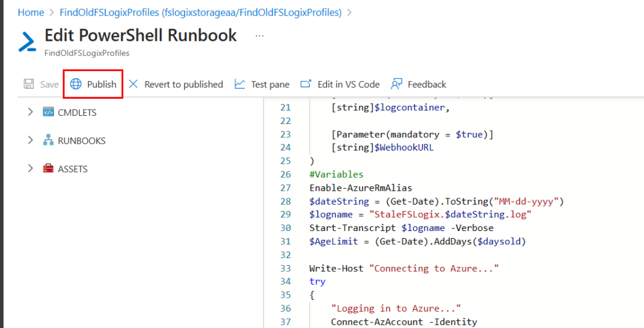
Task: Click the CMDLETS code icon
Action: 48,112
